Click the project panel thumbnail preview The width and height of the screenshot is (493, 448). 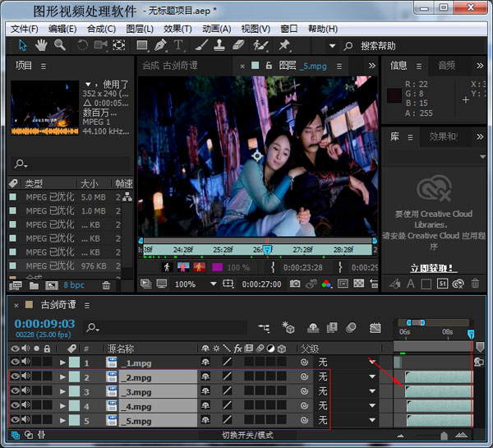pos(45,108)
